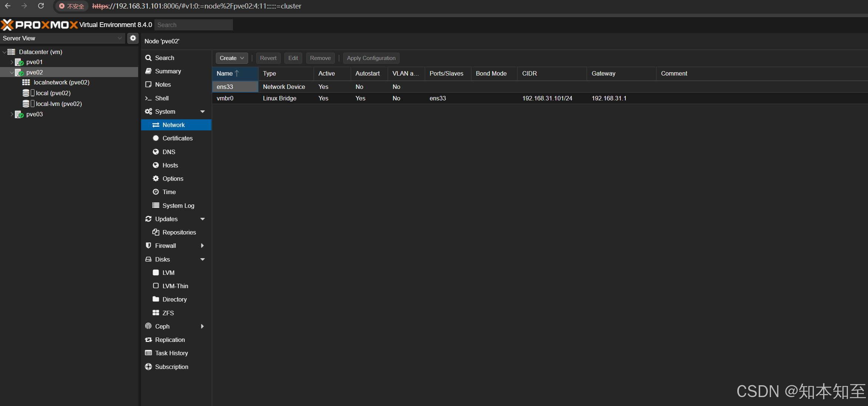Open the Create dropdown
Viewport: 868px width, 406px height.
(231, 58)
